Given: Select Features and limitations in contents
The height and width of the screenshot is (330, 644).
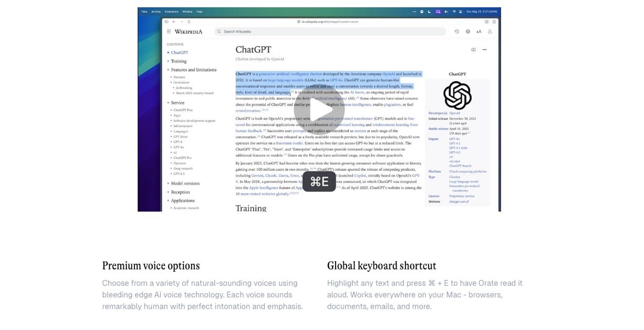Looking at the screenshot, I should (193, 69).
